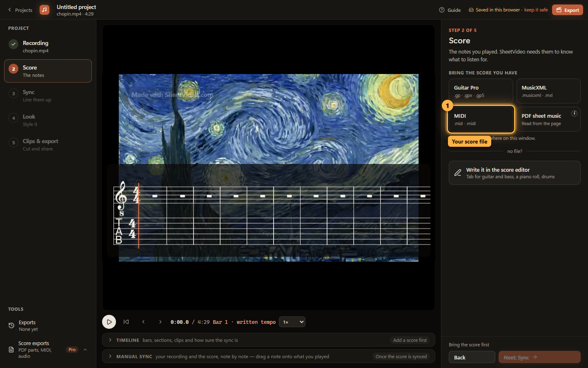Select the Score step
Image resolution: width=588 pixels, height=368 pixels.
(x=48, y=71)
